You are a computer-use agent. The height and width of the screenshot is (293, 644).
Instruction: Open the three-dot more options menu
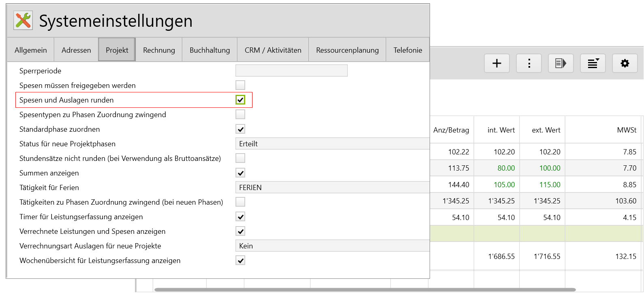pyautogui.click(x=529, y=63)
